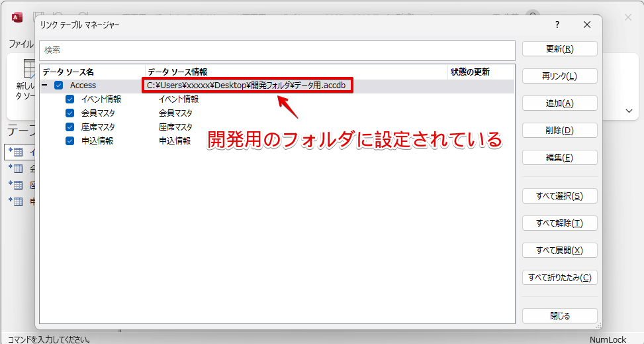Click the Access app icon in title bar

[x=18, y=17]
